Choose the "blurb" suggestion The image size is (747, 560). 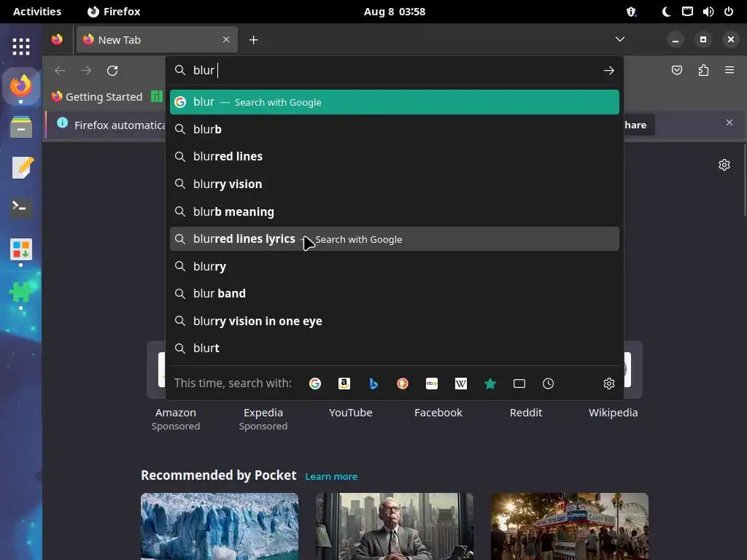coord(395,129)
